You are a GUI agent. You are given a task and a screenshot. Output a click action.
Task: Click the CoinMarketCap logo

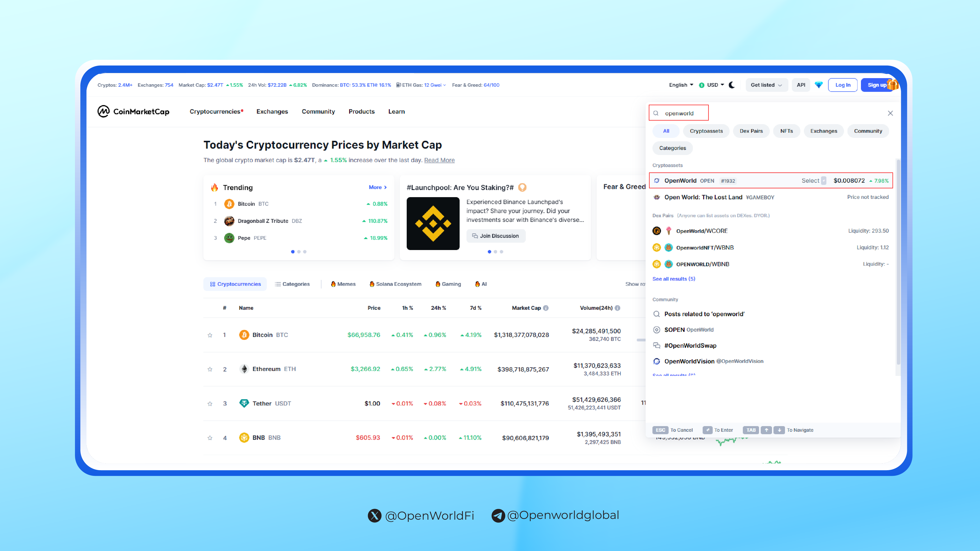pos(133,111)
